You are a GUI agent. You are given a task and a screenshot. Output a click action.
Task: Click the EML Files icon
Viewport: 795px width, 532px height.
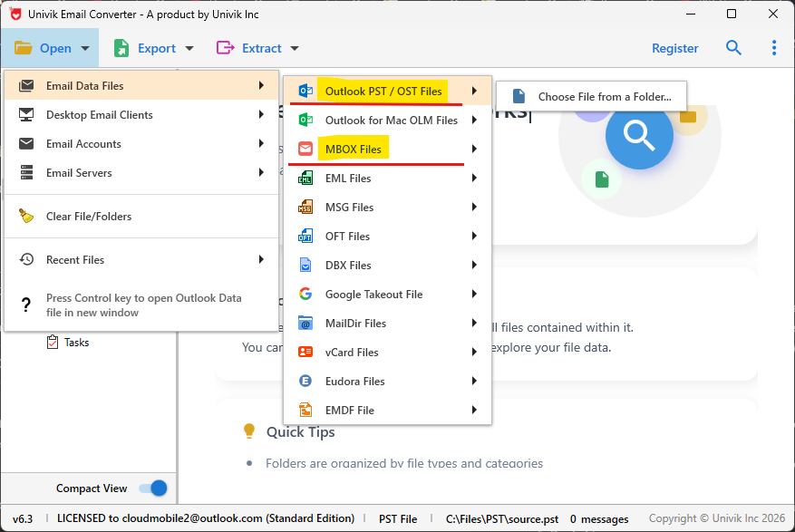pyautogui.click(x=305, y=178)
